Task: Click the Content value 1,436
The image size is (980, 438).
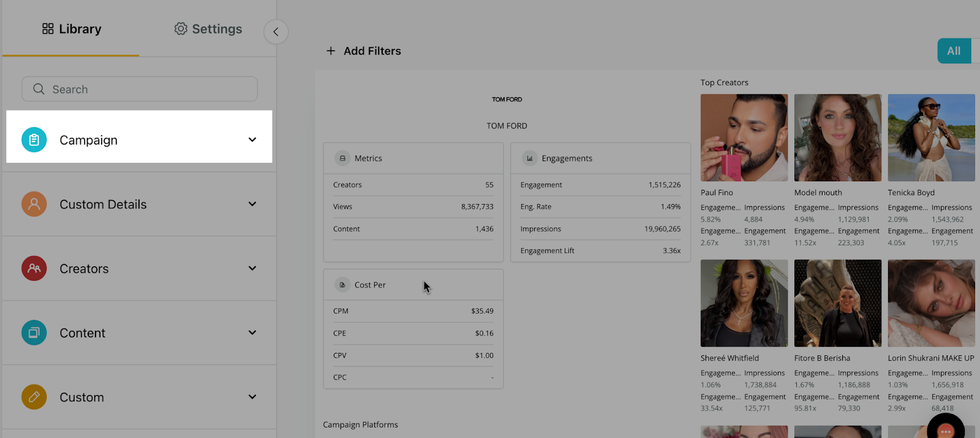Action: [x=484, y=228]
